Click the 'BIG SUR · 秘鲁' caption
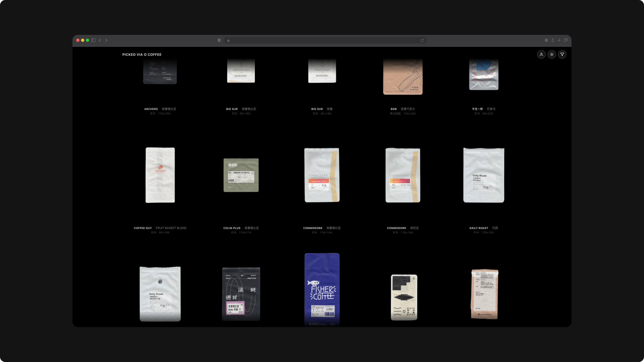Screen dimensions: 644x362 (322, 109)
